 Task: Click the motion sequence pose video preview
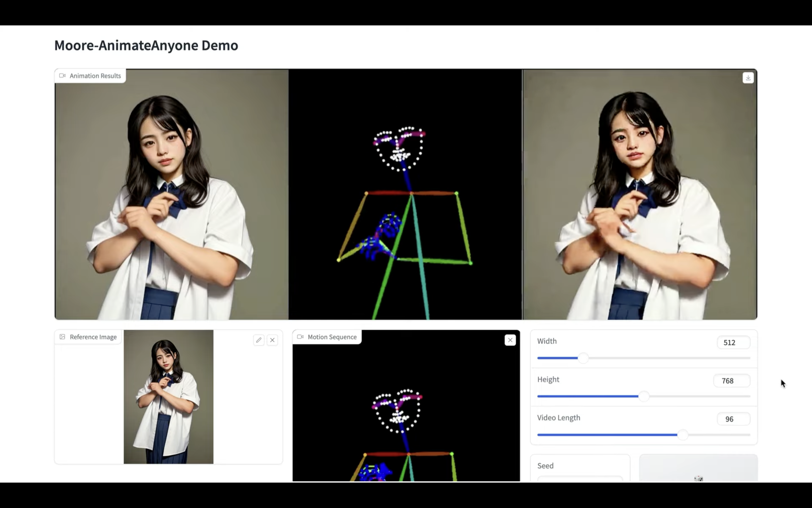(x=406, y=406)
